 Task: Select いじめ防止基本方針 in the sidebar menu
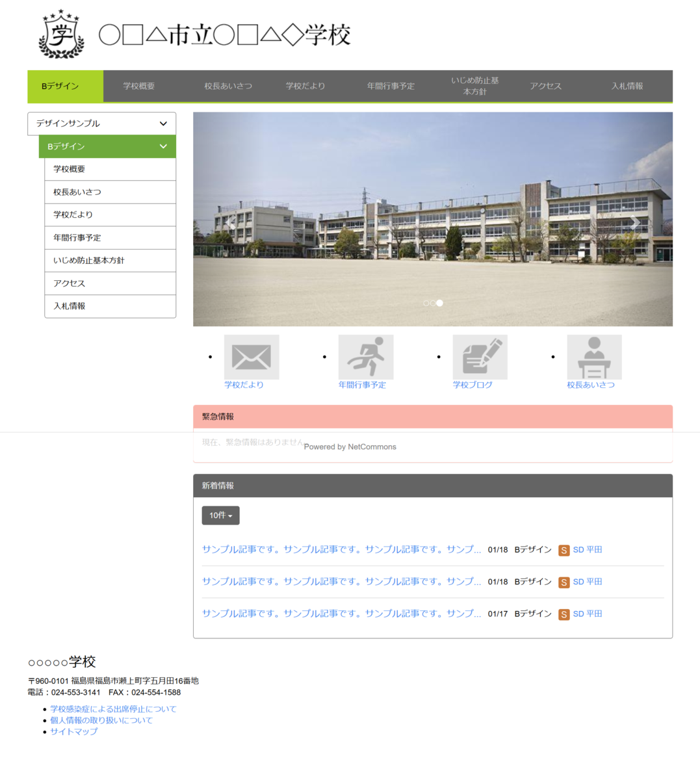coord(89,261)
